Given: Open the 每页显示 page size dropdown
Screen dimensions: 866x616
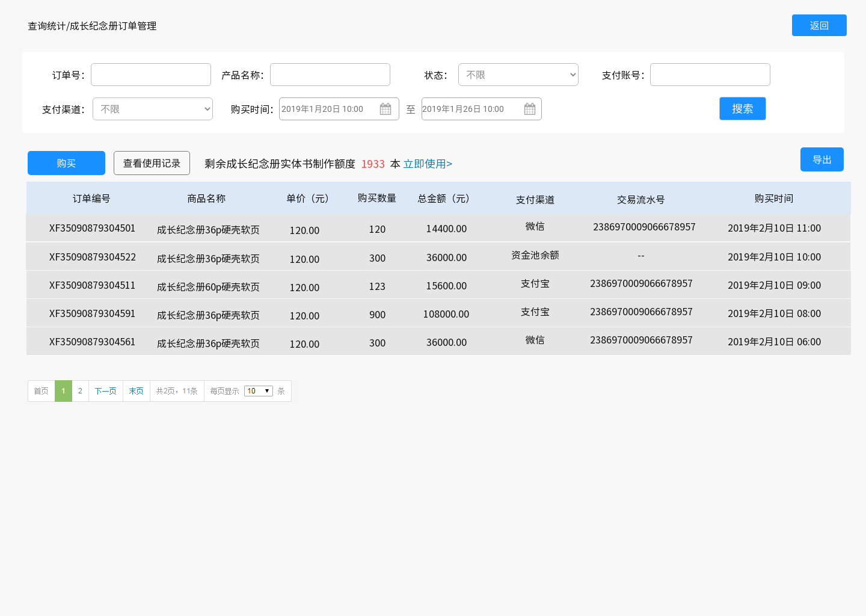Looking at the screenshot, I should [259, 391].
